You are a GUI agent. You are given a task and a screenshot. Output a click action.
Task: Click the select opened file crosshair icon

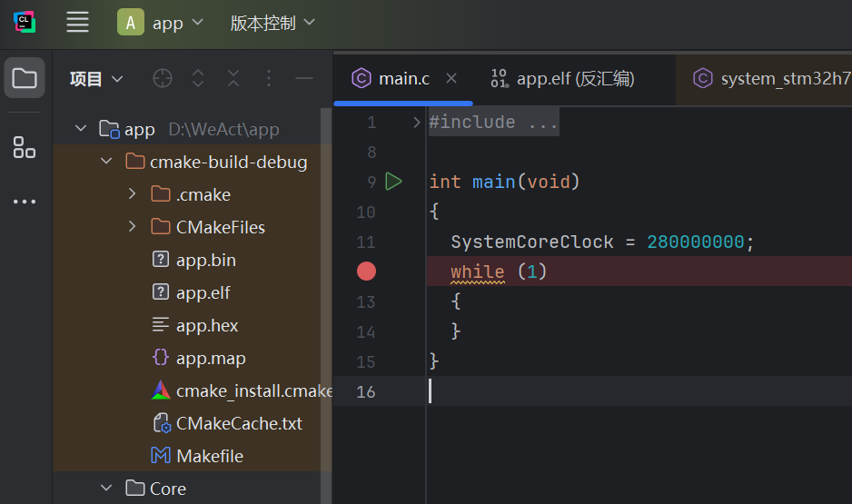[x=163, y=79]
